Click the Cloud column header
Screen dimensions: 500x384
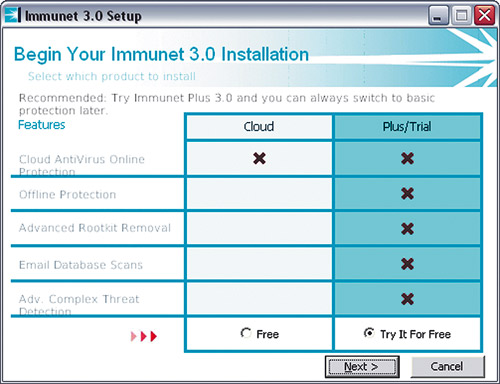[259, 127]
